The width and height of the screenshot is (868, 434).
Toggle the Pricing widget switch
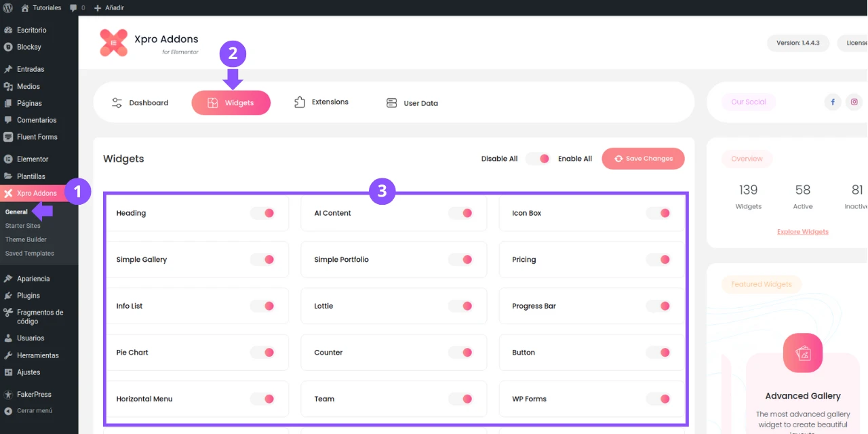click(x=658, y=260)
